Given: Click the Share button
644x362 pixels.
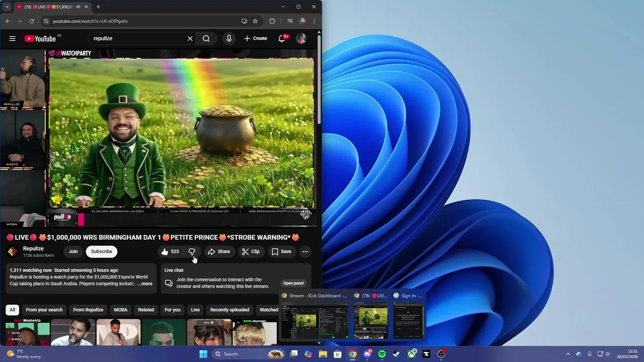Looking at the screenshot, I should (219, 251).
